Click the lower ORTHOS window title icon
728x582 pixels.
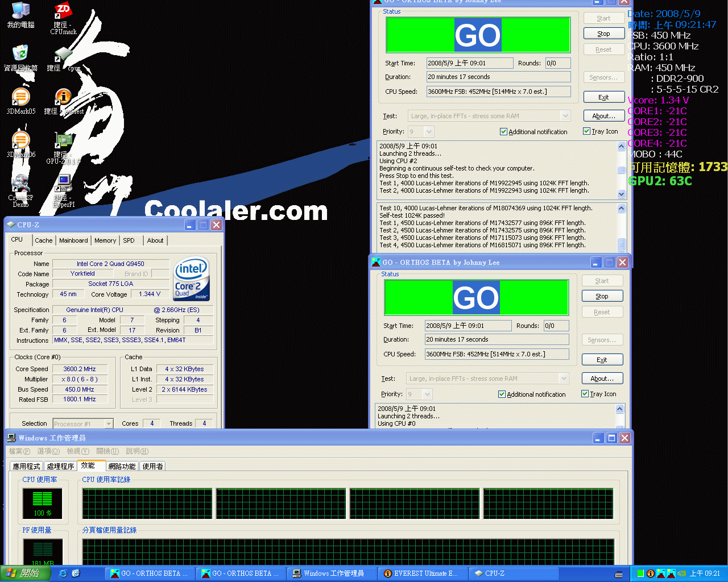375,262
